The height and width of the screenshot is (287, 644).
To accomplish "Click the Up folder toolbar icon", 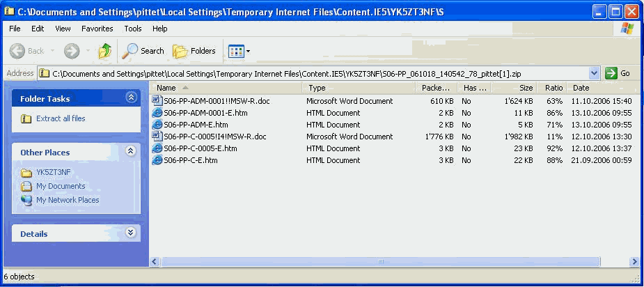I will (105, 51).
